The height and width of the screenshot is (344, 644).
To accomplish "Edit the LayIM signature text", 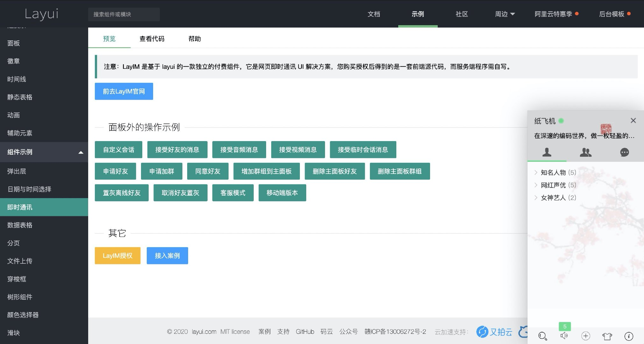I will coord(584,136).
